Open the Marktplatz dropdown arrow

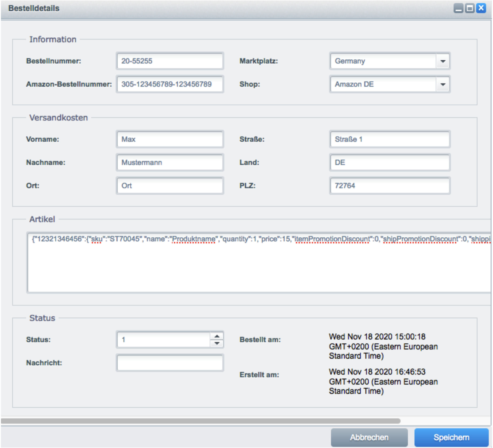pyautogui.click(x=443, y=61)
